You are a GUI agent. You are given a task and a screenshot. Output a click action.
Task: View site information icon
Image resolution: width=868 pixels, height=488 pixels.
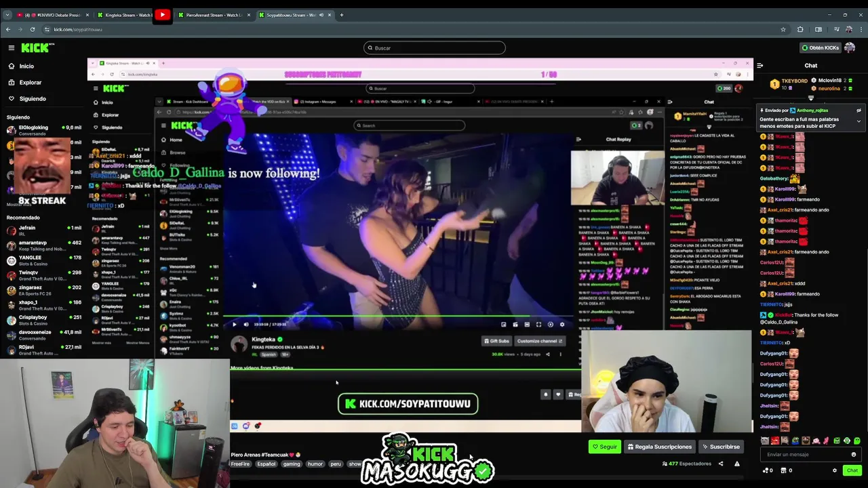click(x=47, y=29)
